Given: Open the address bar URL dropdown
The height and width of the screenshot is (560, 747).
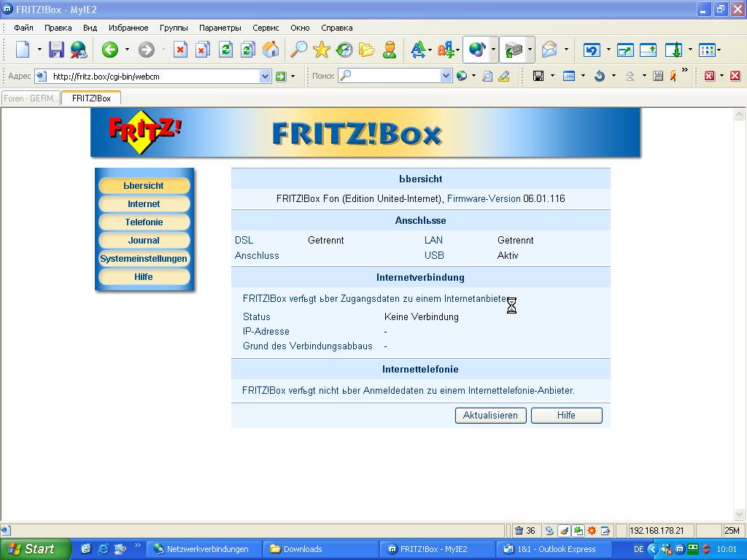Looking at the screenshot, I should point(266,76).
